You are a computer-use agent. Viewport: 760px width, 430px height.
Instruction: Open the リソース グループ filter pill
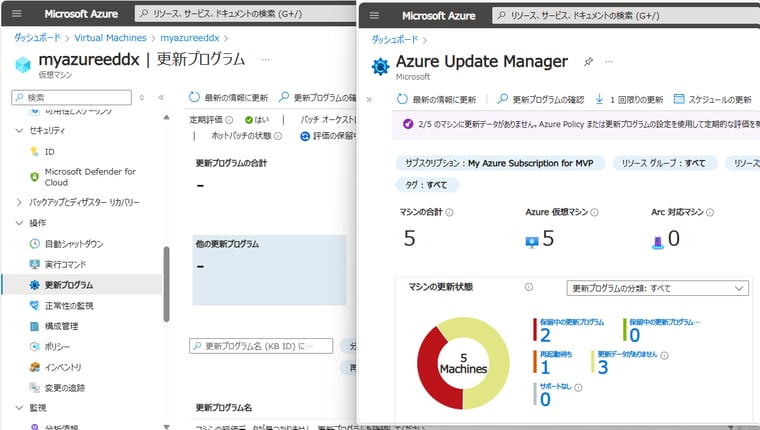point(664,163)
